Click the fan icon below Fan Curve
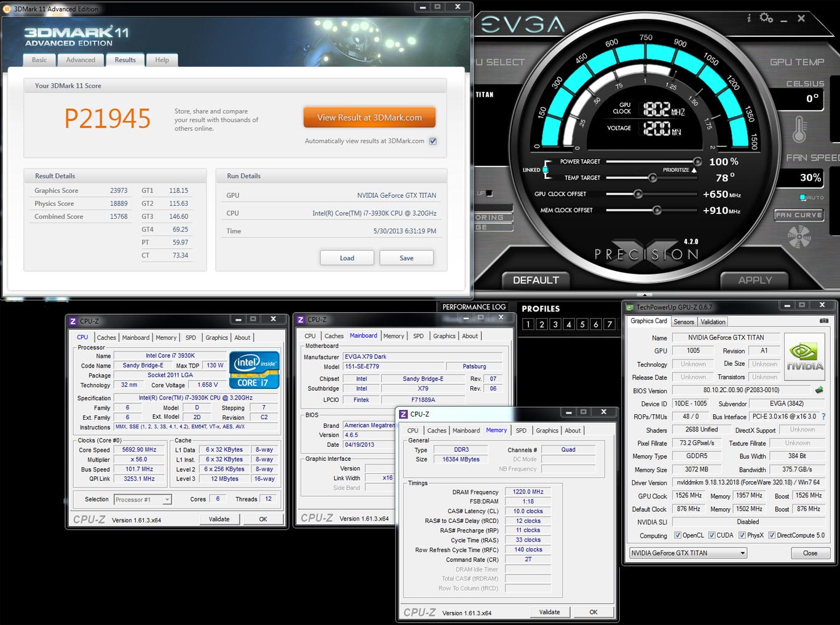This screenshot has width=840, height=625. (x=799, y=236)
